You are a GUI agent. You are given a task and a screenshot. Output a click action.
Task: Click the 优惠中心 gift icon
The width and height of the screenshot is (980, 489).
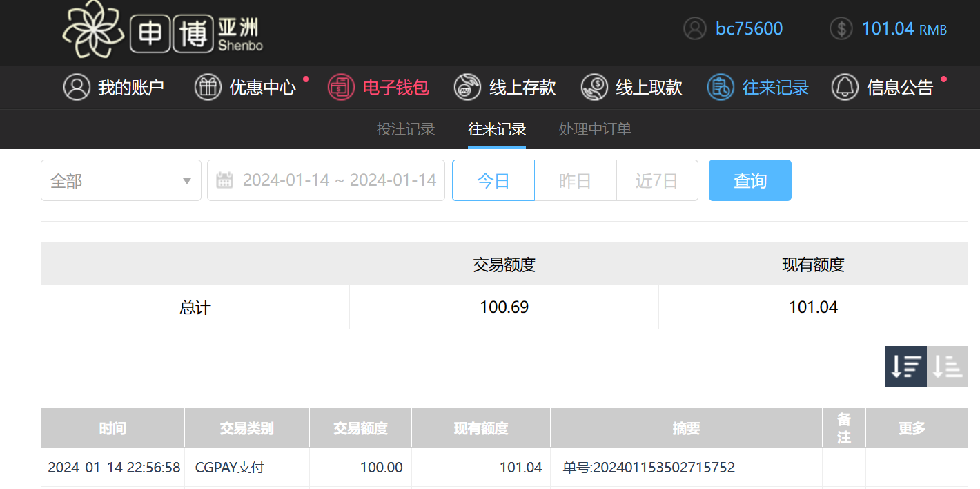pos(208,87)
